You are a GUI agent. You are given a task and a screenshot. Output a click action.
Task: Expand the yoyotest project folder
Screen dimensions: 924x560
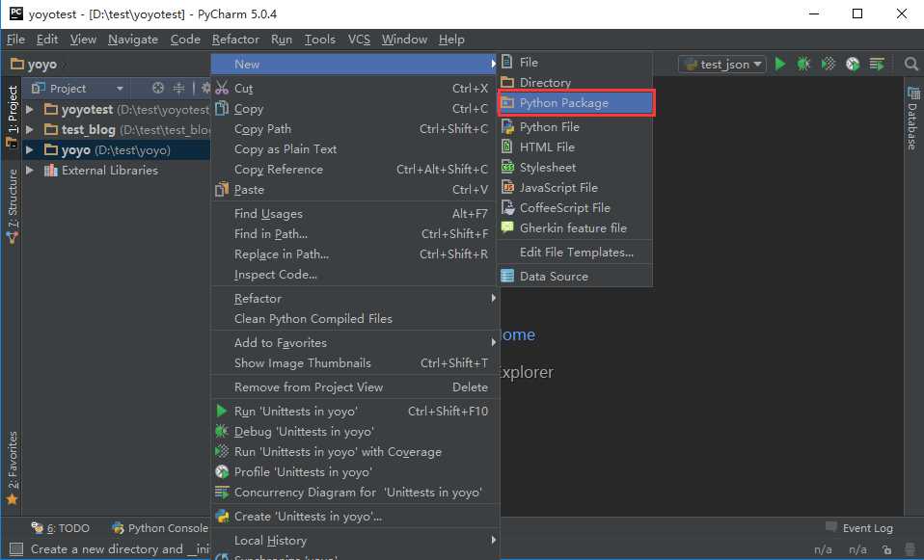point(30,110)
